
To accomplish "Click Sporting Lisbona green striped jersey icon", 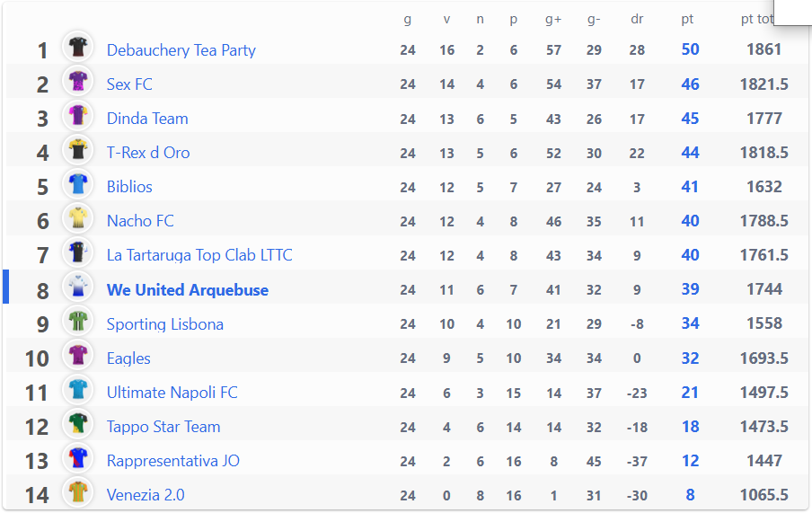I will click(77, 321).
